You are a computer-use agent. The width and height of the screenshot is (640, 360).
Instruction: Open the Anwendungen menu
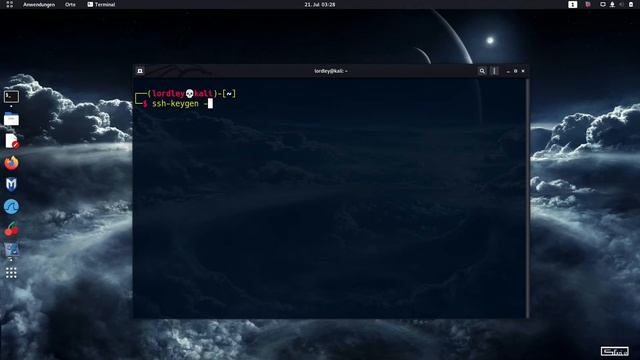pyautogui.click(x=39, y=4)
